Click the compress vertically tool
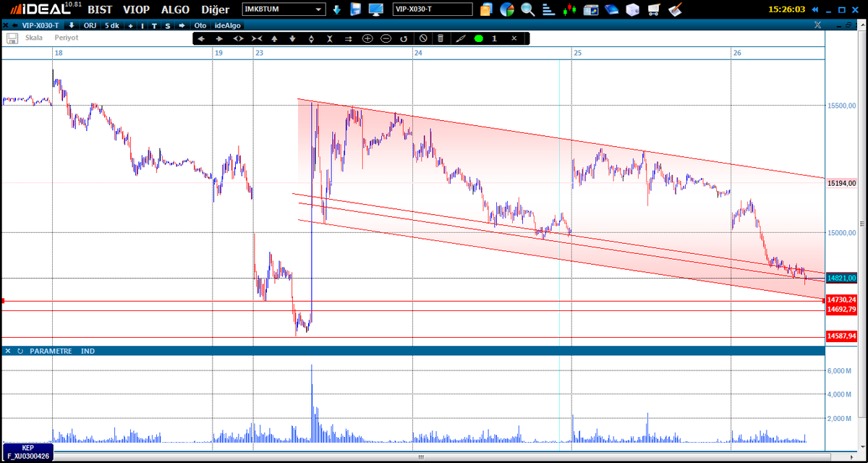The width and height of the screenshot is (868, 463). (330, 38)
